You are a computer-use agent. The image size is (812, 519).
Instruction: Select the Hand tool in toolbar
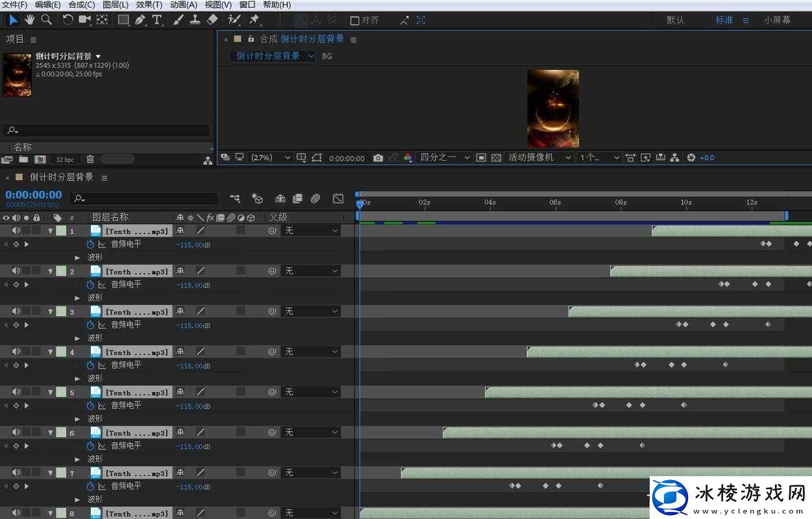coord(30,19)
